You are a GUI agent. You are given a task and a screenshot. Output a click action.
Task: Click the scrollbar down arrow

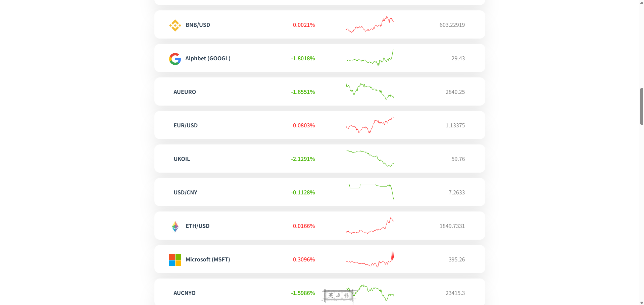(x=642, y=303)
